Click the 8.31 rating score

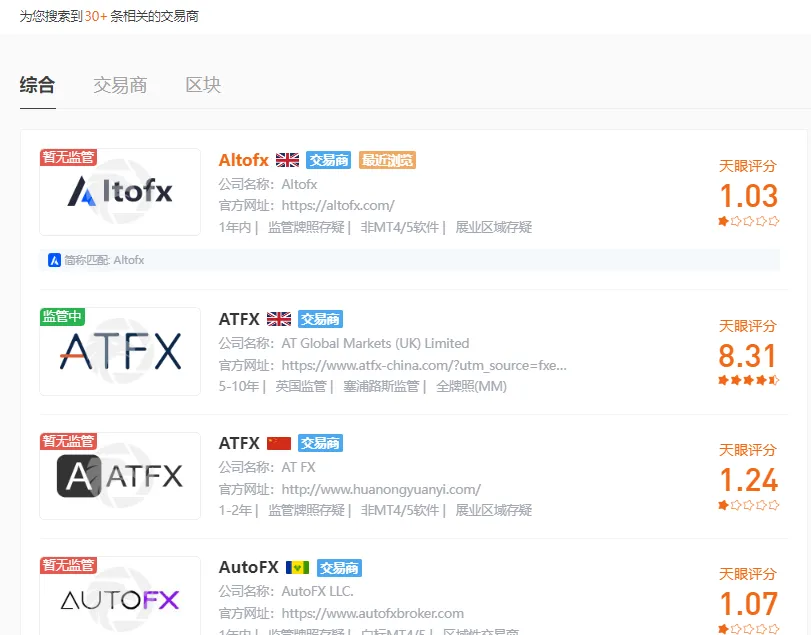pos(748,356)
